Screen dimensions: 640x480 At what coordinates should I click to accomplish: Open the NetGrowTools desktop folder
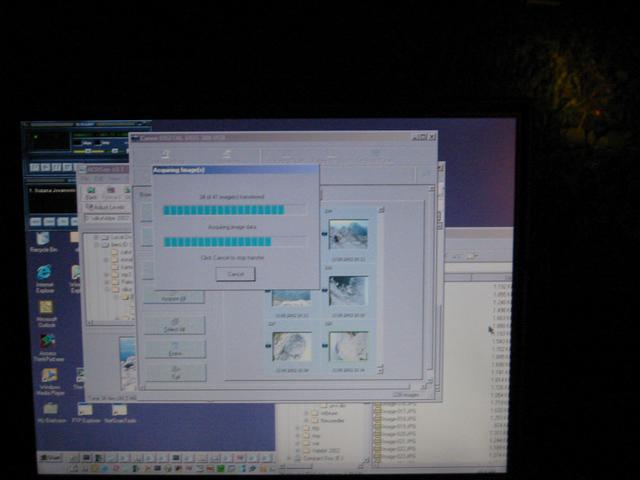pyautogui.click(x=119, y=409)
